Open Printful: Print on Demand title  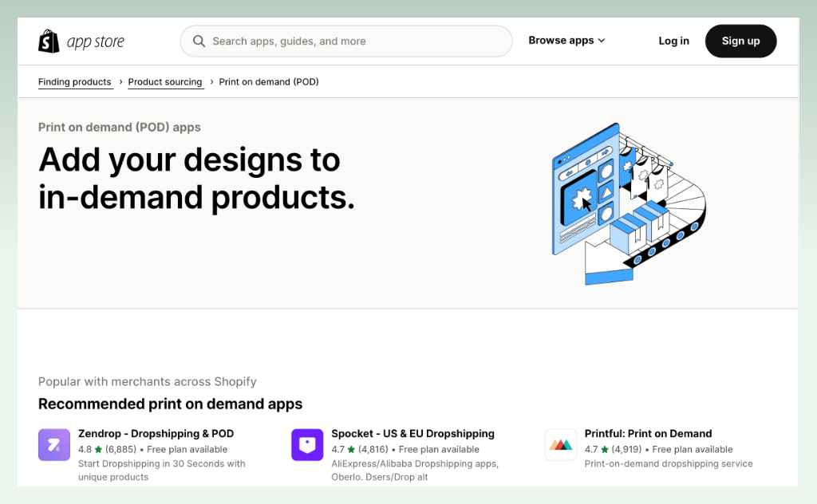tap(648, 434)
